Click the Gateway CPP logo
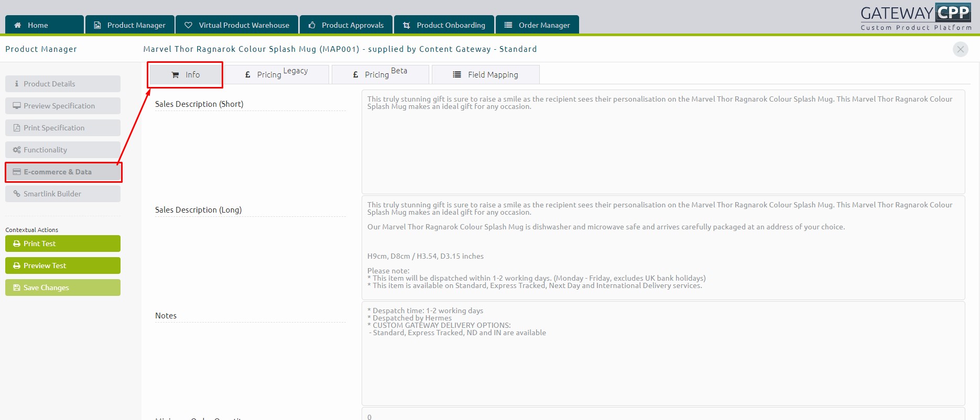This screenshot has height=420, width=980. click(x=916, y=17)
